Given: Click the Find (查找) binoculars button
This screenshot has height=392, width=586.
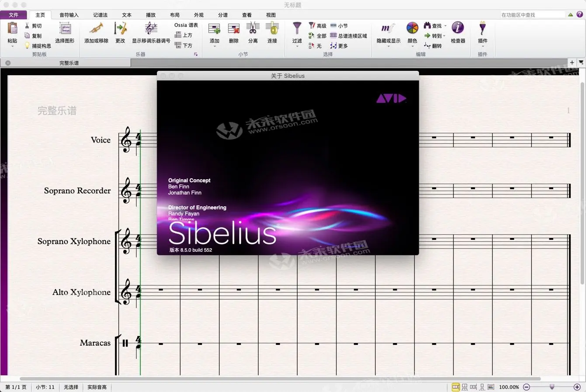Looking at the screenshot, I should (433, 26).
